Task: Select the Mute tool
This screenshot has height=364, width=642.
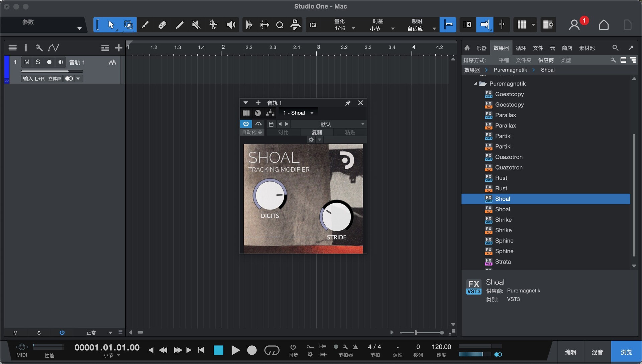Action: (x=196, y=25)
